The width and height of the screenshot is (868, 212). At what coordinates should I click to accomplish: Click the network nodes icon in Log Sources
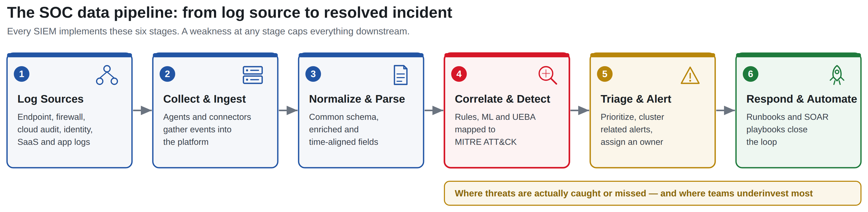(x=107, y=75)
